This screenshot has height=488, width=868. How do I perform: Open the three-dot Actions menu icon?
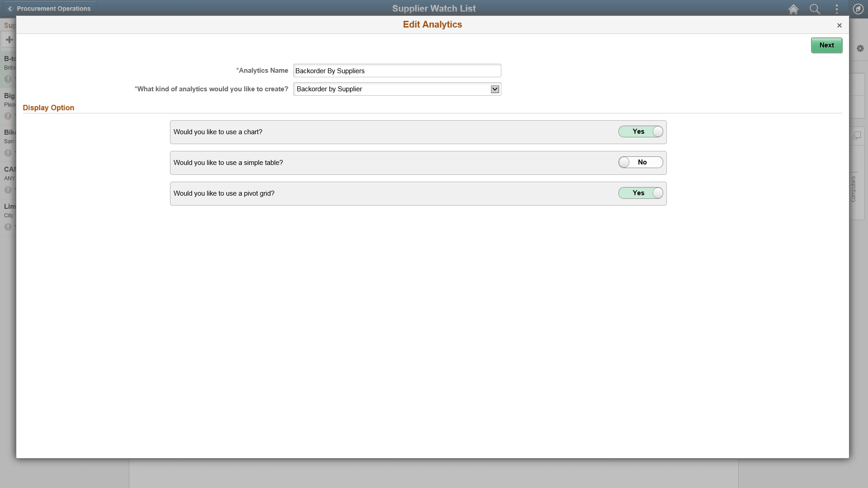coord(836,9)
